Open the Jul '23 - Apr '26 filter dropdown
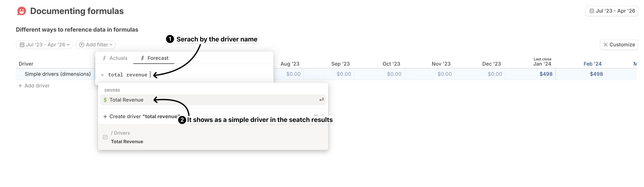This screenshot has width=644, height=187. [x=45, y=45]
